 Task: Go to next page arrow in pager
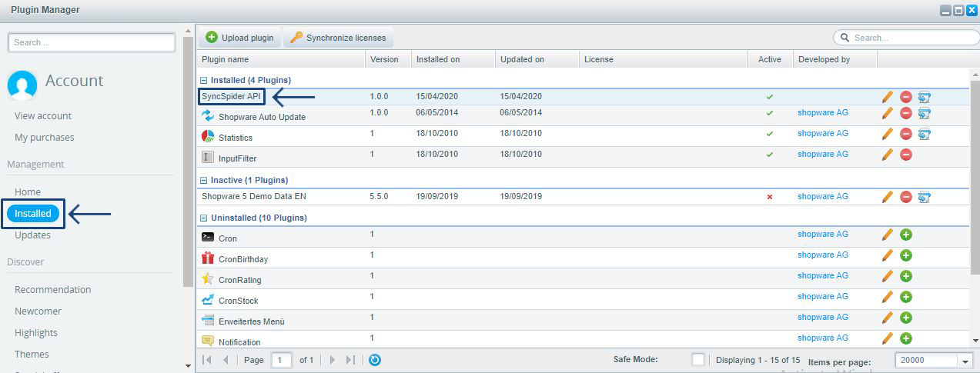[333, 360]
